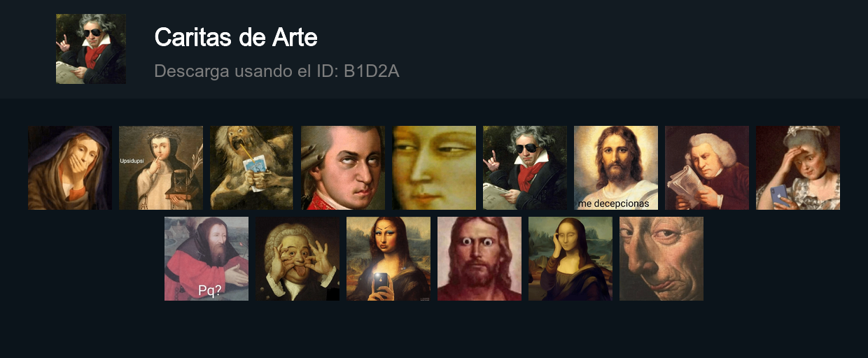Click the smirking old man close-up sticker
Screen dimensions: 868x358
coord(661,259)
